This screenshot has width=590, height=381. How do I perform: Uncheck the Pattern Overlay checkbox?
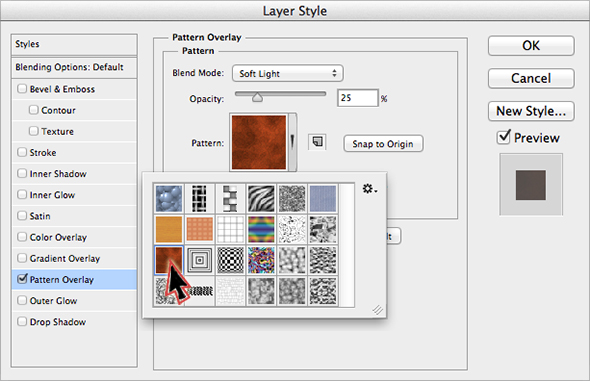[x=22, y=279]
